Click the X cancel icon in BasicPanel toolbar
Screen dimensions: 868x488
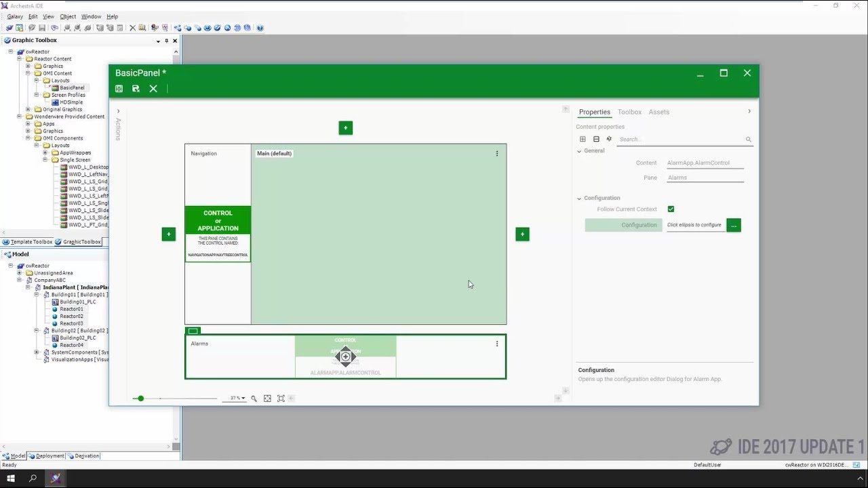(153, 89)
